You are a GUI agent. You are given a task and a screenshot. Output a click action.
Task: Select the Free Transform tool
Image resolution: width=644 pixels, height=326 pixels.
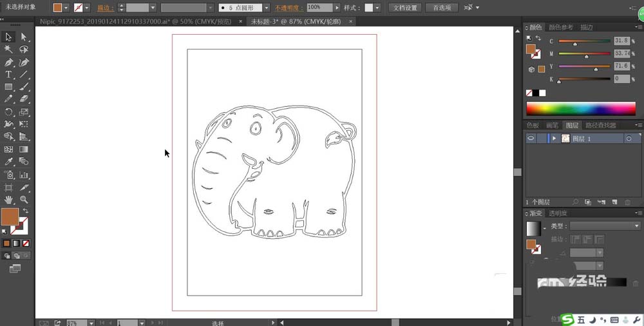[24, 124]
